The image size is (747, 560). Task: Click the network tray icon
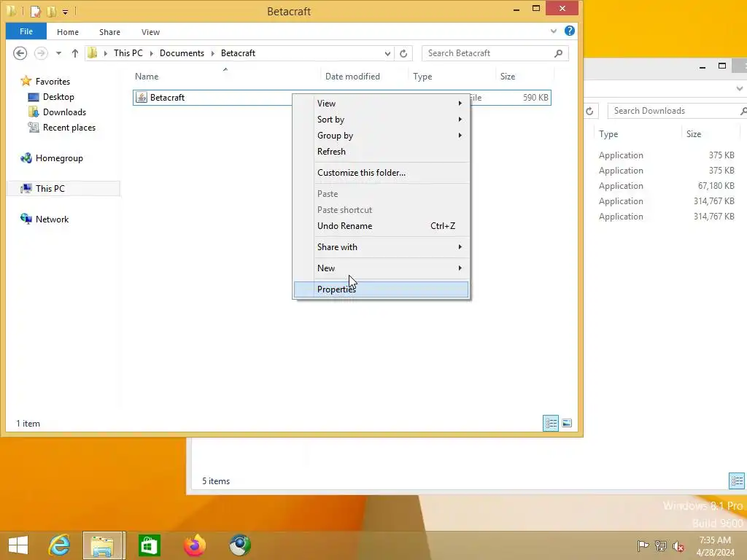pos(660,545)
